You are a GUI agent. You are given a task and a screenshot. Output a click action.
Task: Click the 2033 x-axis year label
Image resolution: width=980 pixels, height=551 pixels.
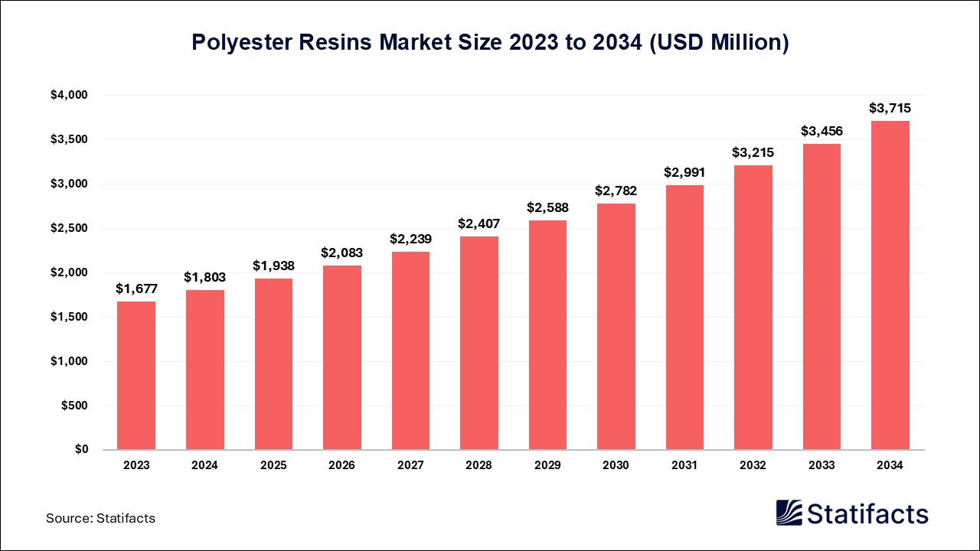pos(822,465)
